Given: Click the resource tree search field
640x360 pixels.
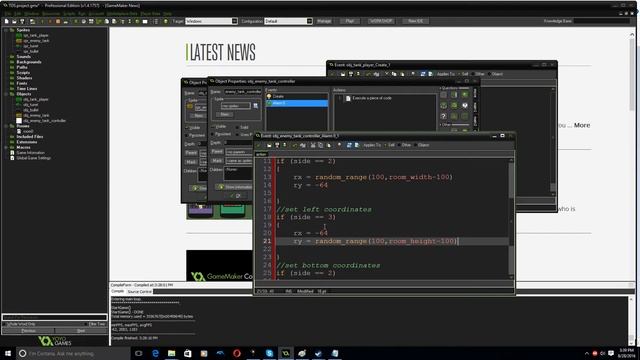Looking at the screenshot, I should click(x=54, y=317).
